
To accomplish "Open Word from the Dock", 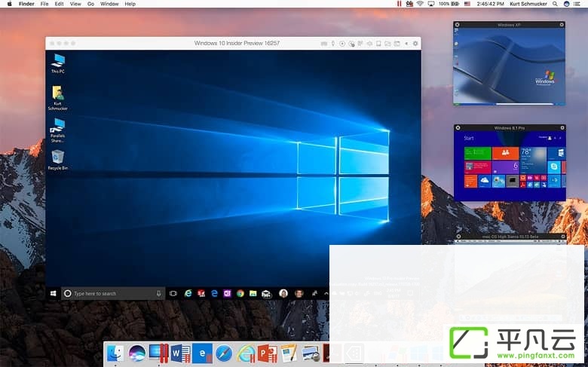I will point(180,353).
